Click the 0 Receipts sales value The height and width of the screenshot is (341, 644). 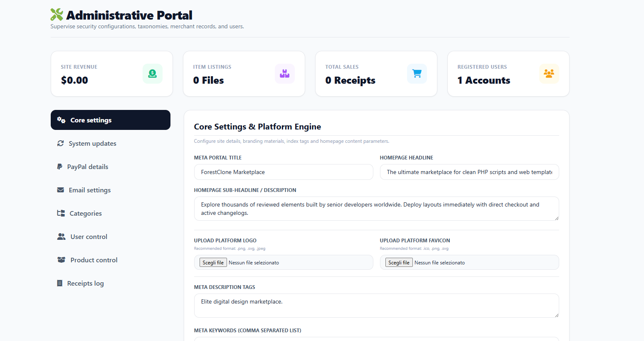point(350,80)
